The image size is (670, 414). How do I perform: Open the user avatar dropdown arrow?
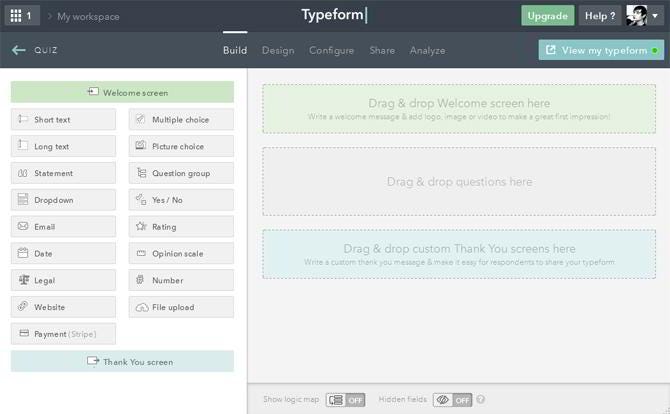pos(655,16)
